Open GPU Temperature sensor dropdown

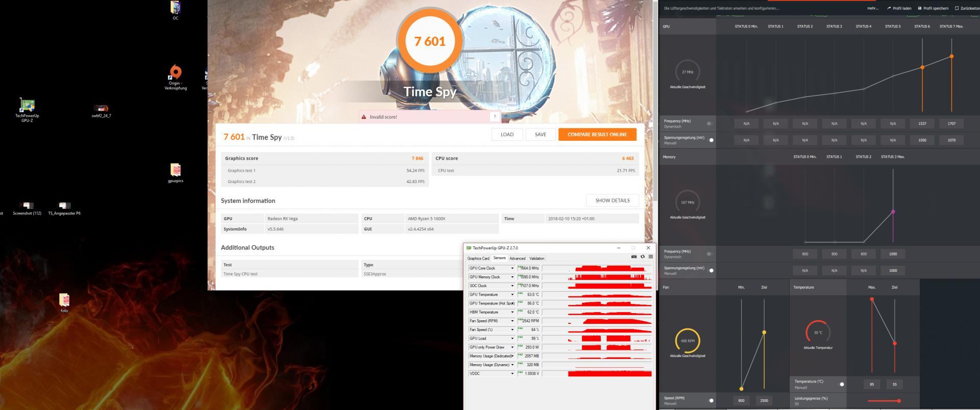(512, 294)
